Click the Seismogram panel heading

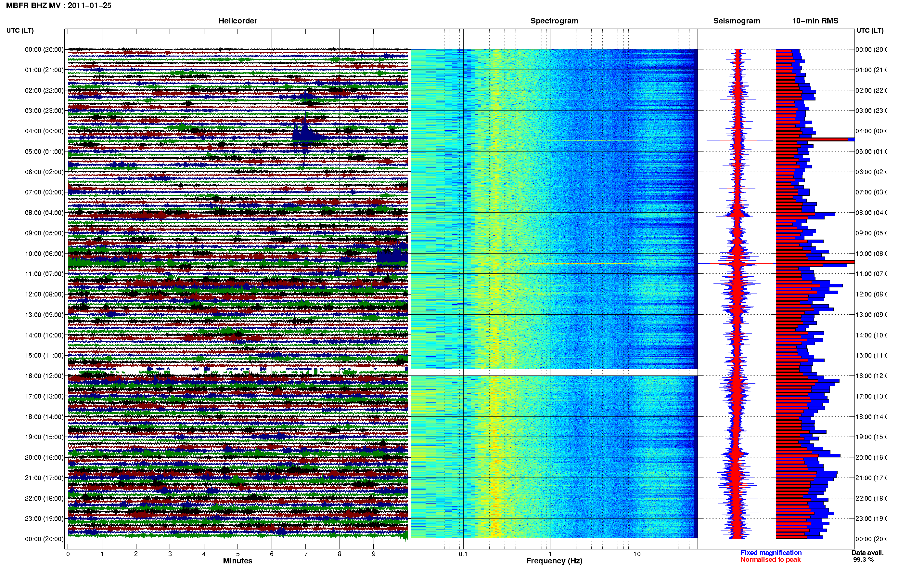click(737, 21)
